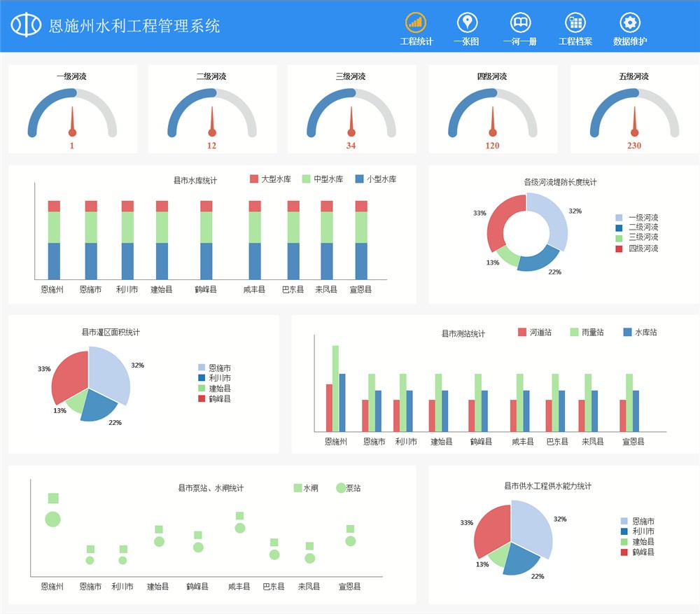
Task: Open the 一河一册 book icon
Action: click(x=520, y=23)
